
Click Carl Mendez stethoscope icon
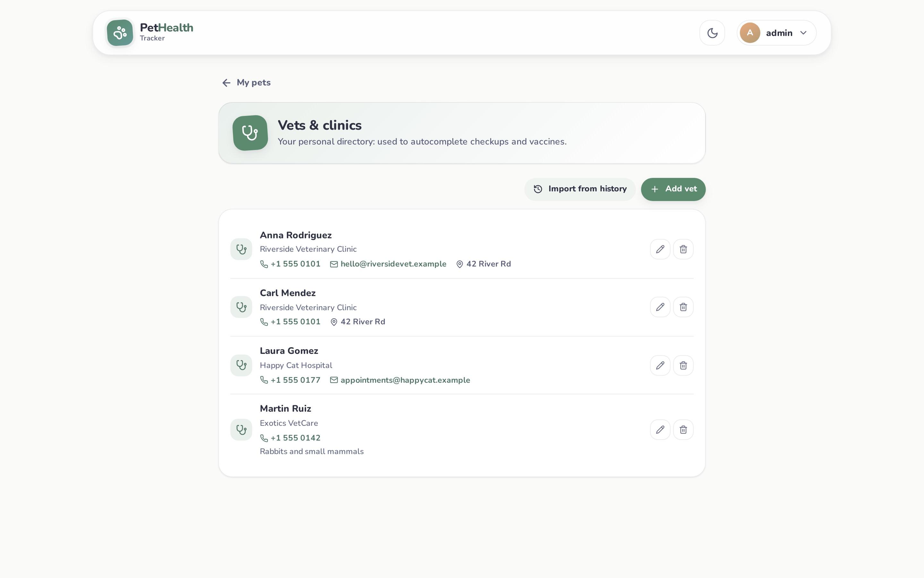tap(241, 307)
